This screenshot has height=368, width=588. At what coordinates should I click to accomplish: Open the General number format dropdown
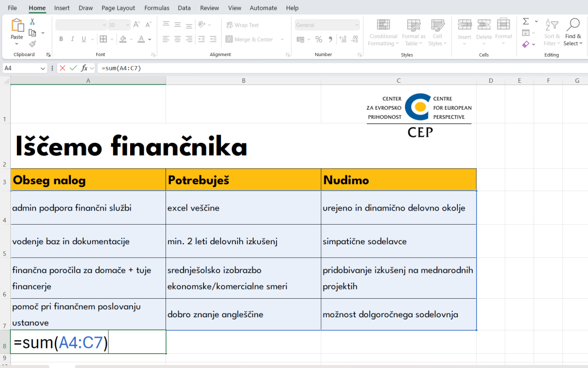coord(357,25)
